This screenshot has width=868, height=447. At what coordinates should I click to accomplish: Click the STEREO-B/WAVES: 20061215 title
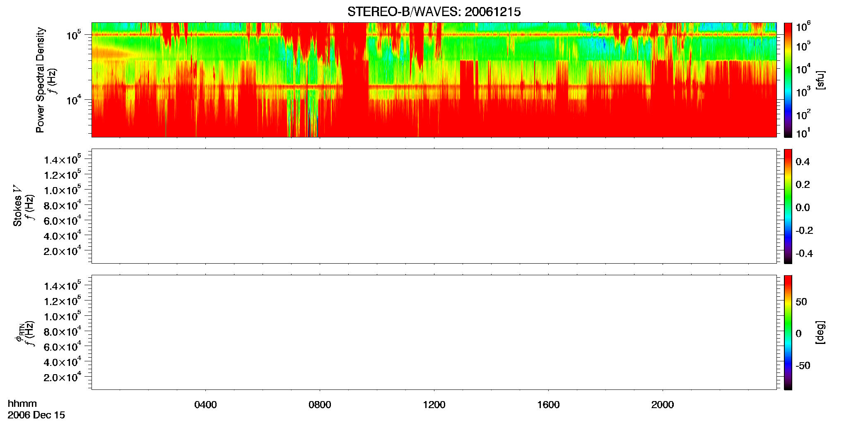pyautogui.click(x=434, y=12)
